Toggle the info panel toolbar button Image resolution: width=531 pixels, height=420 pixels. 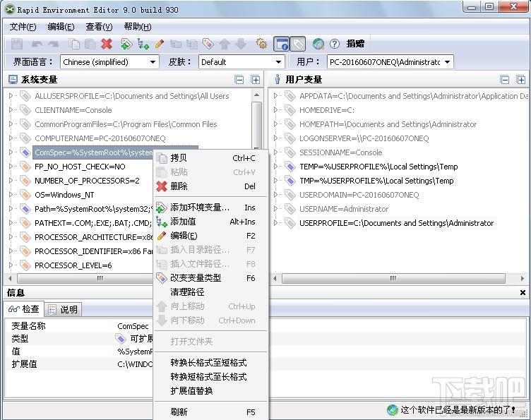point(282,44)
